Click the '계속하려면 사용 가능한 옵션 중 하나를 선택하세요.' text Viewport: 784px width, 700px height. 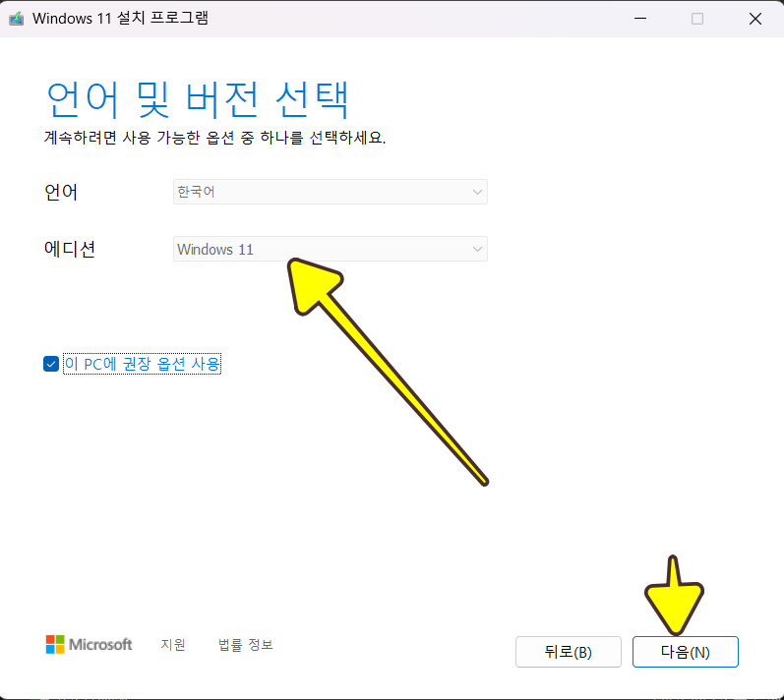pos(215,138)
